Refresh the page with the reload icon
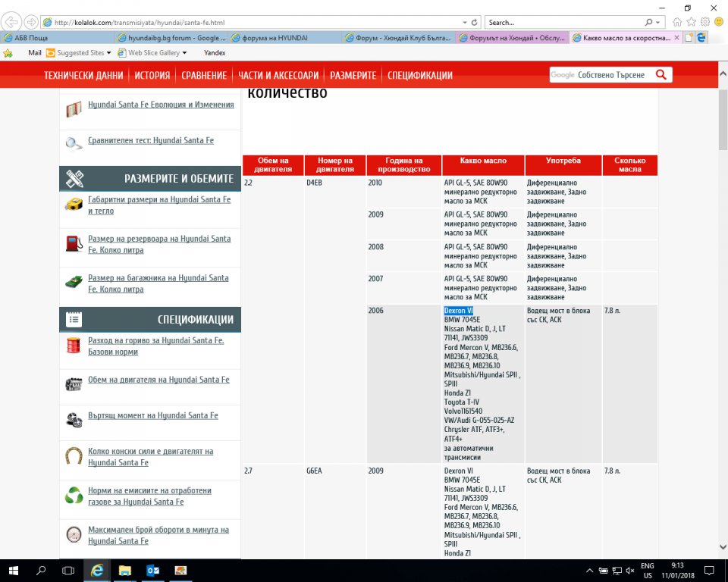The width and height of the screenshot is (728, 582). [x=475, y=23]
